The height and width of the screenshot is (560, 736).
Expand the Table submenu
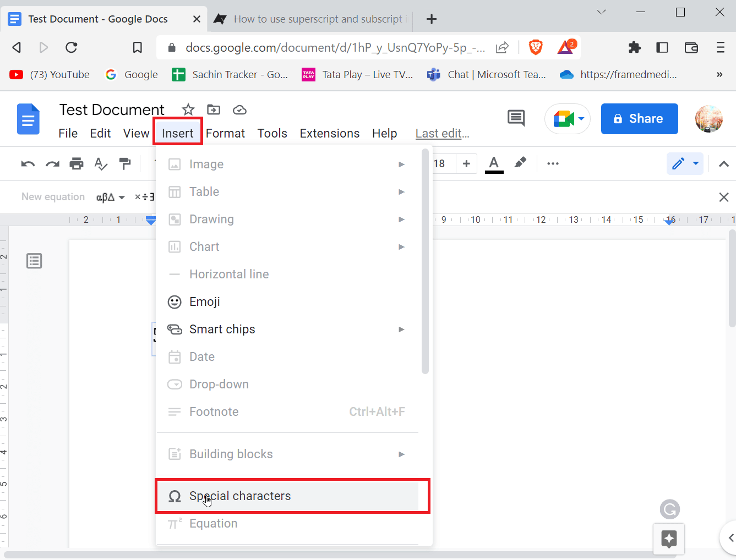pyautogui.click(x=287, y=191)
